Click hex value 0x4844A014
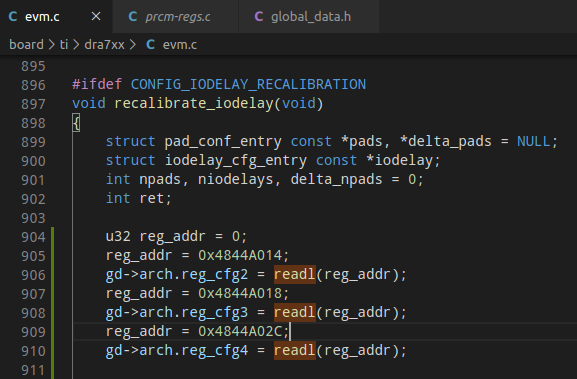The height and width of the screenshot is (379, 577). click(x=240, y=255)
